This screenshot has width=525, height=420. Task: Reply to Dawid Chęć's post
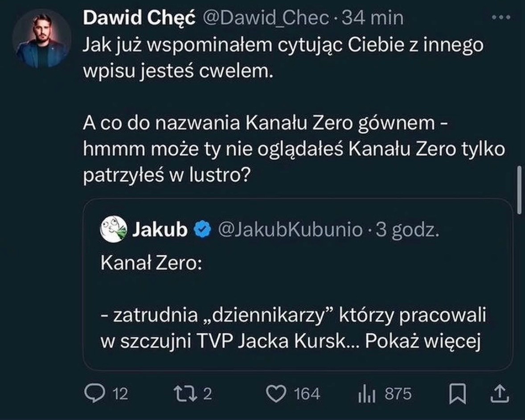click(94, 393)
